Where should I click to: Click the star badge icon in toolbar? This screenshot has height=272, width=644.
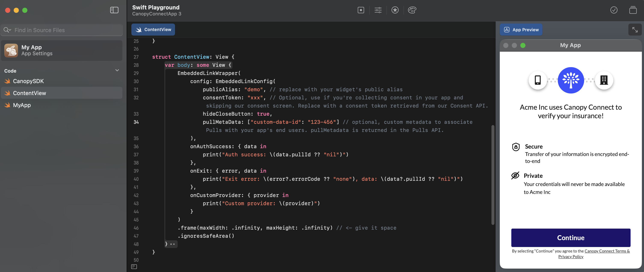tap(395, 10)
